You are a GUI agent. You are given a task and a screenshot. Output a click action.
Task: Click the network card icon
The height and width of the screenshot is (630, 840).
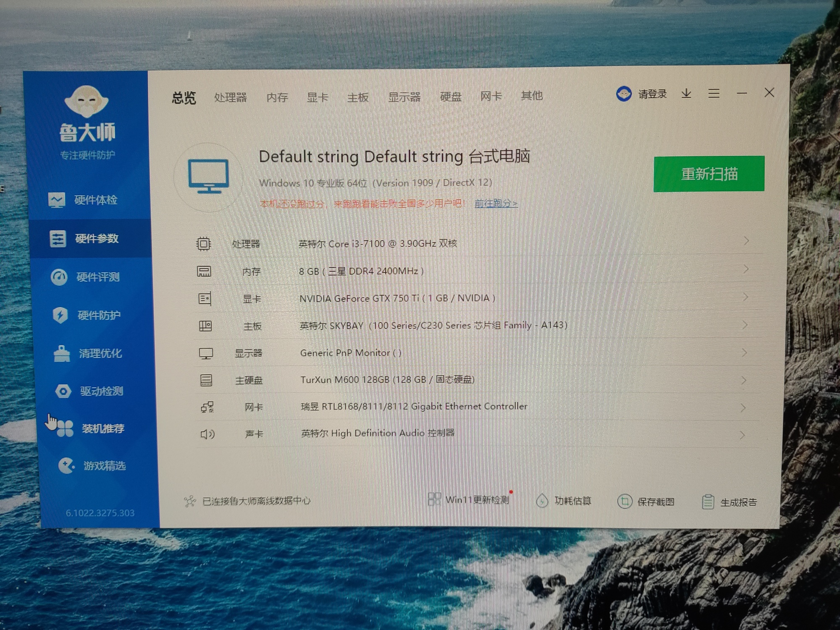(207, 407)
